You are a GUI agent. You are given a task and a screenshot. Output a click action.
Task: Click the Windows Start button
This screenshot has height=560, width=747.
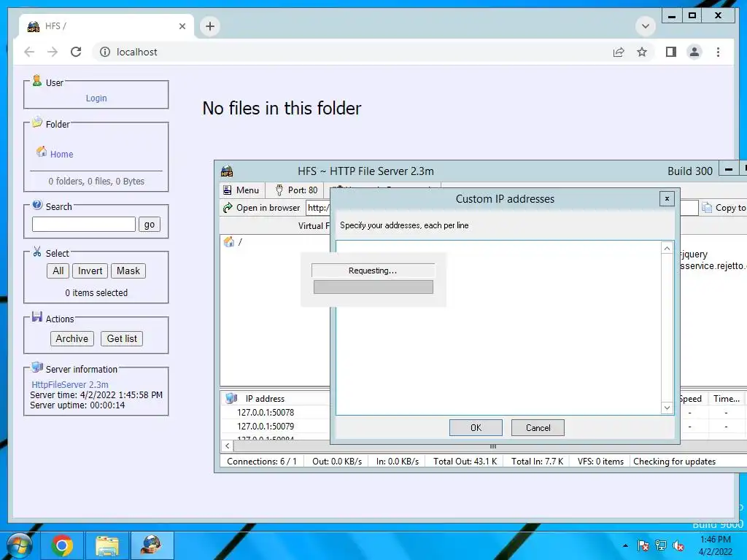19,545
